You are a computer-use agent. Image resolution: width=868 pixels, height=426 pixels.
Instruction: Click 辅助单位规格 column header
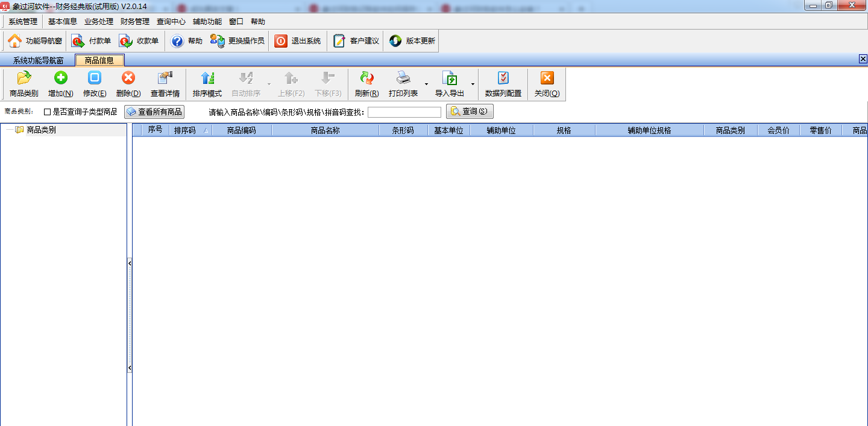(650, 130)
